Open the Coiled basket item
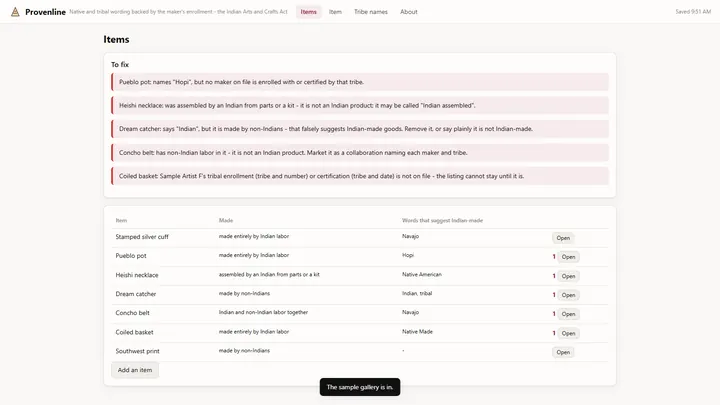 [568, 333]
